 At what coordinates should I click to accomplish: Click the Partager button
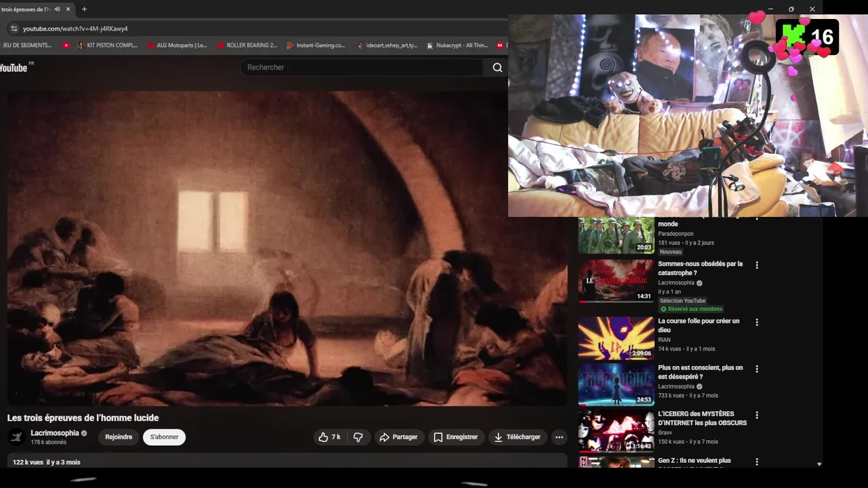coord(398,437)
